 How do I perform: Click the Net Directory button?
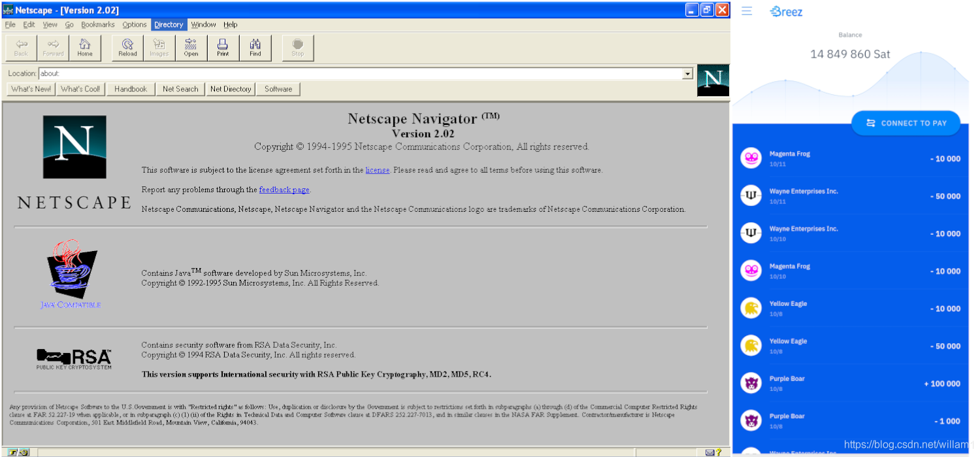click(231, 89)
